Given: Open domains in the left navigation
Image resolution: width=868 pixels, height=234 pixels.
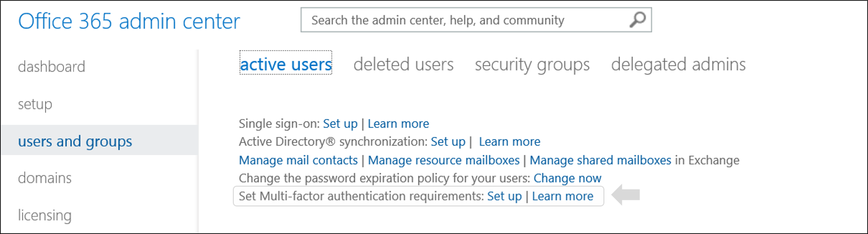Looking at the screenshot, I should click(45, 178).
